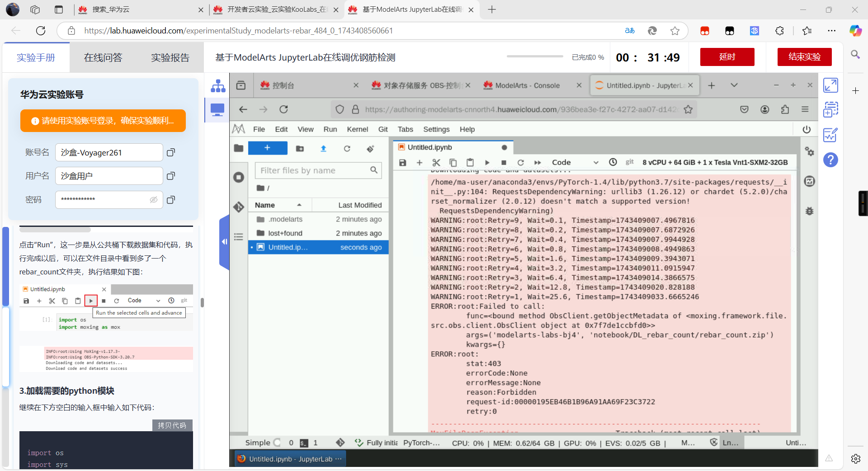Copy the 密码 value with its copy icon

click(x=171, y=200)
